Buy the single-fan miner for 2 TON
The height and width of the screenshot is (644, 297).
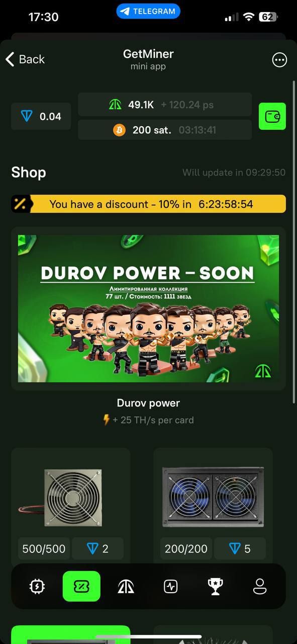click(97, 548)
